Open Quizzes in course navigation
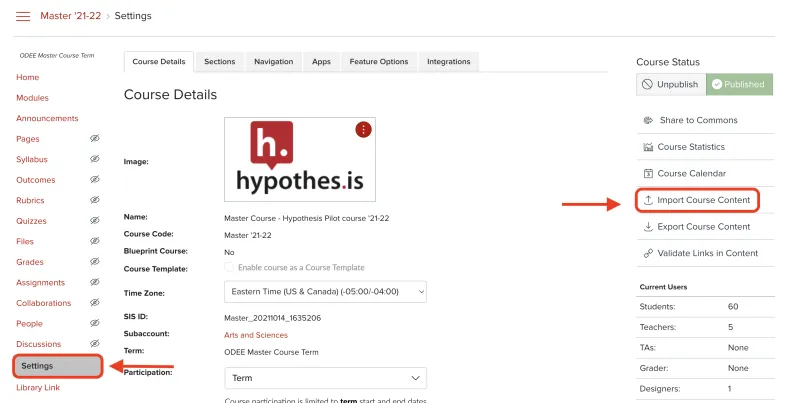Image resolution: width=800 pixels, height=403 pixels. click(x=31, y=221)
